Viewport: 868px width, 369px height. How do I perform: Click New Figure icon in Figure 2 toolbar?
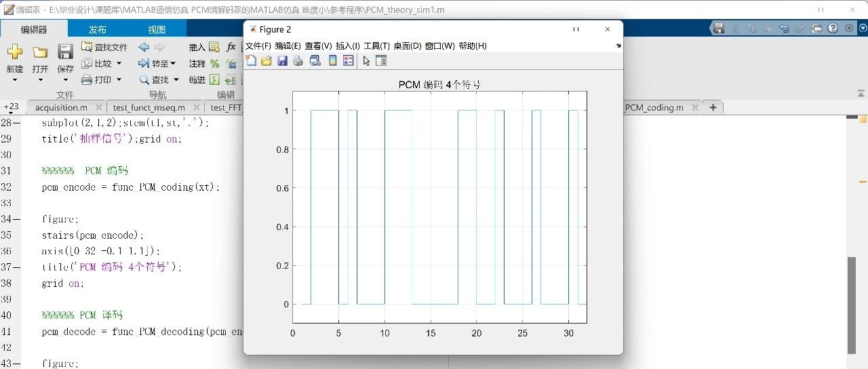[x=251, y=60]
